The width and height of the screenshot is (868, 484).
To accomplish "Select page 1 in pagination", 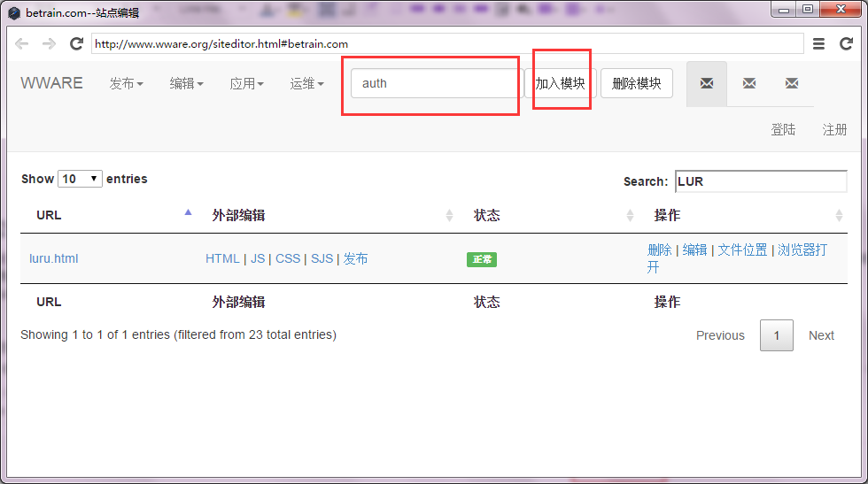I will [x=777, y=335].
